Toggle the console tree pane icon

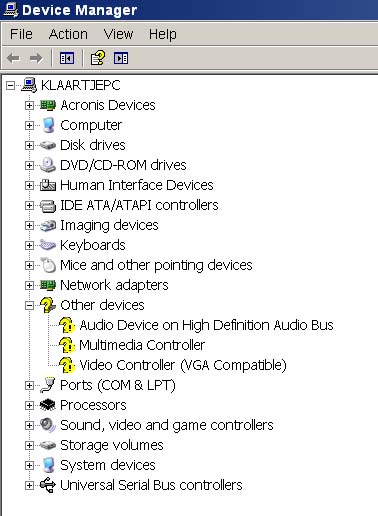point(67,58)
